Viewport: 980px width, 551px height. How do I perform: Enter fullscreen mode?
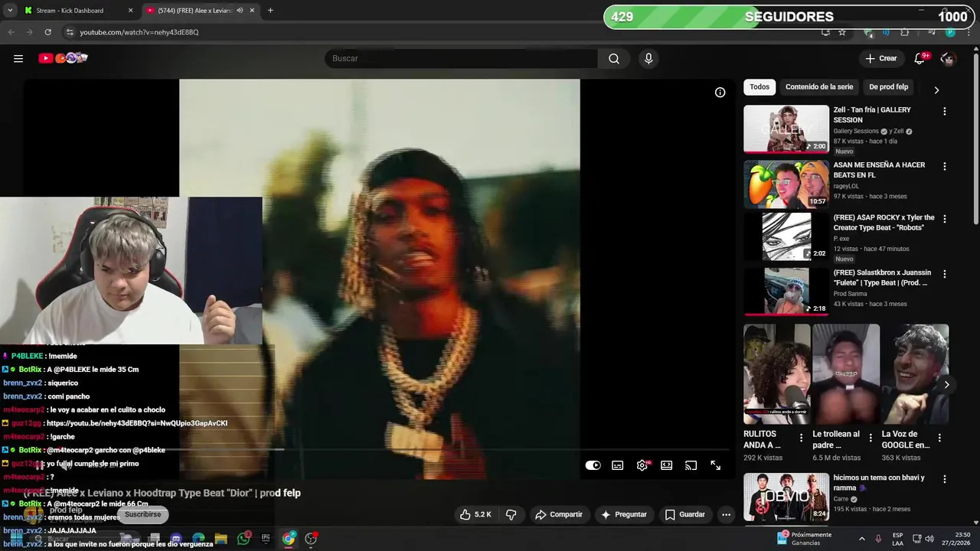pos(715,465)
